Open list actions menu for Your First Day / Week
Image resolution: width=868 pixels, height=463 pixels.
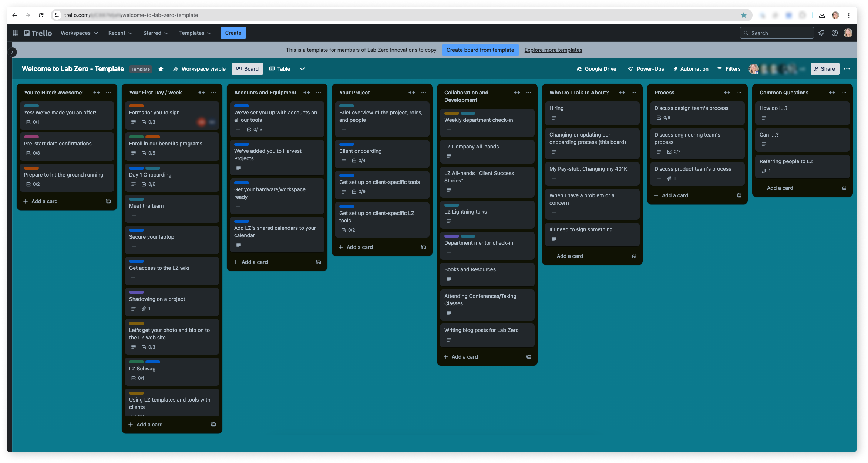point(213,93)
